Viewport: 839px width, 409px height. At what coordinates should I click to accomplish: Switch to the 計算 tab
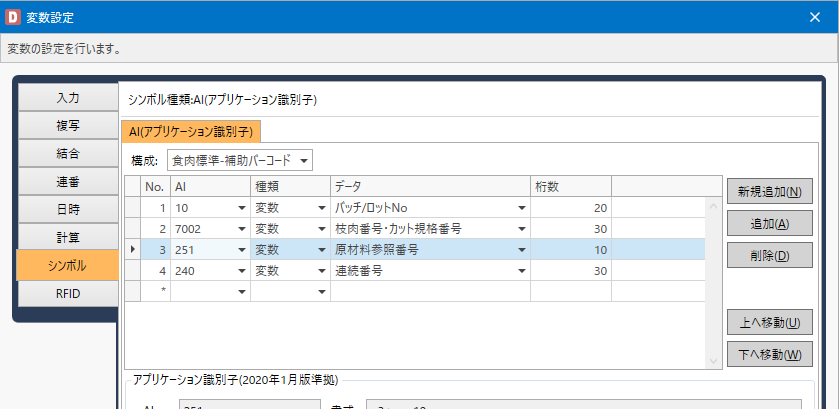[68, 237]
